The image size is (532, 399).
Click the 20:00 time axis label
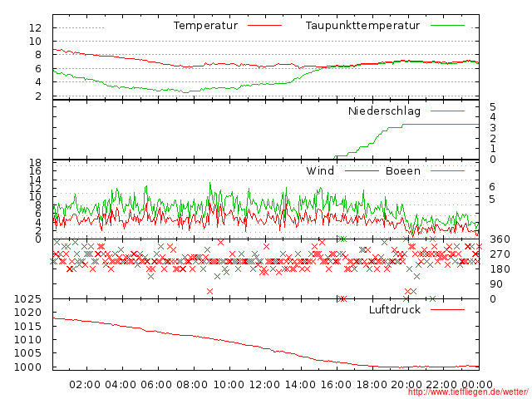[406, 385]
